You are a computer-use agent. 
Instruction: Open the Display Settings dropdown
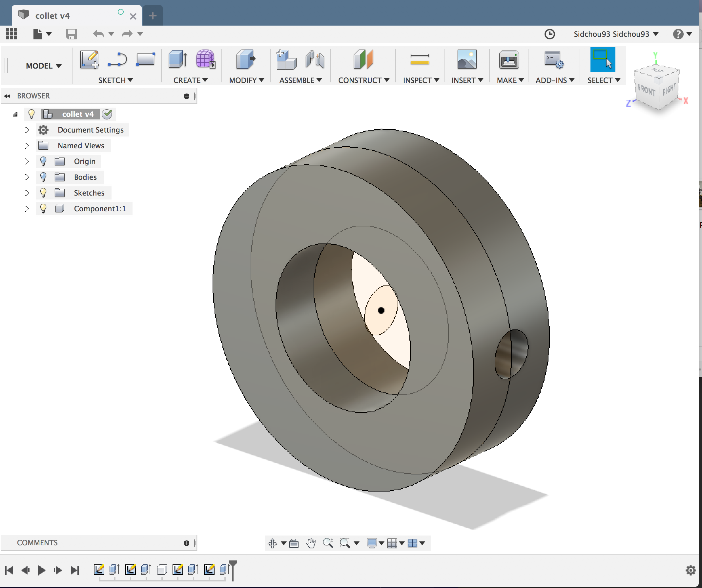point(375,543)
